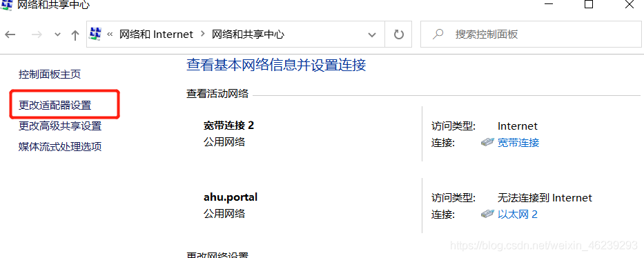This screenshot has height=258, width=644.
Task: Open recent locations dropdown arrow
Action: coord(57,34)
